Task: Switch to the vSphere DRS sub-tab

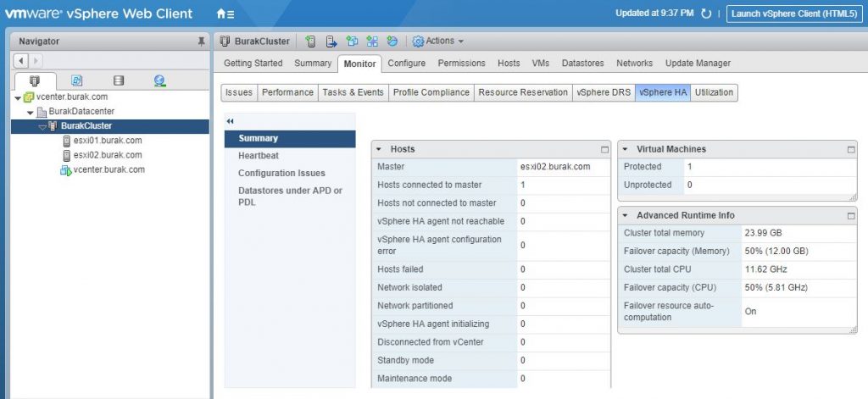Action: pos(604,93)
